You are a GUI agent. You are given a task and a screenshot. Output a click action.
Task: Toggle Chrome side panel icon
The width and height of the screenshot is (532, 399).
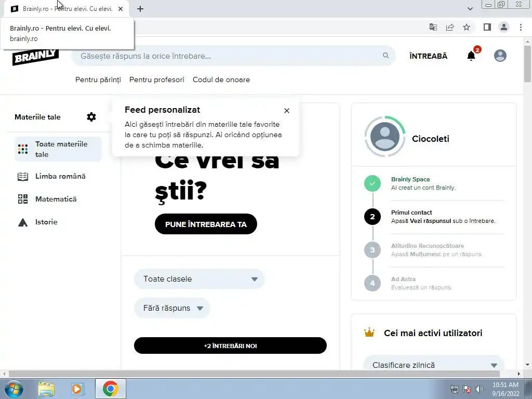click(x=487, y=27)
